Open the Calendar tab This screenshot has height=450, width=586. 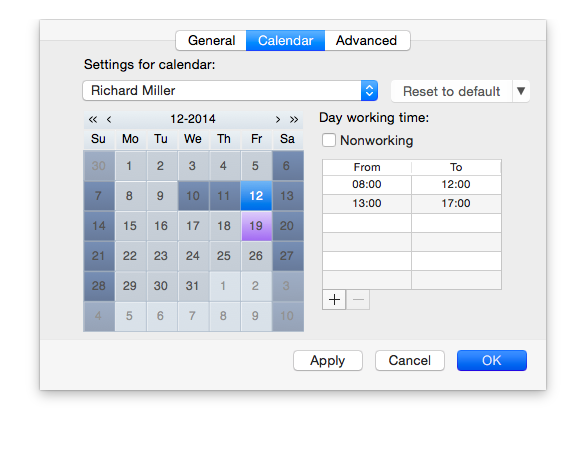pos(286,40)
